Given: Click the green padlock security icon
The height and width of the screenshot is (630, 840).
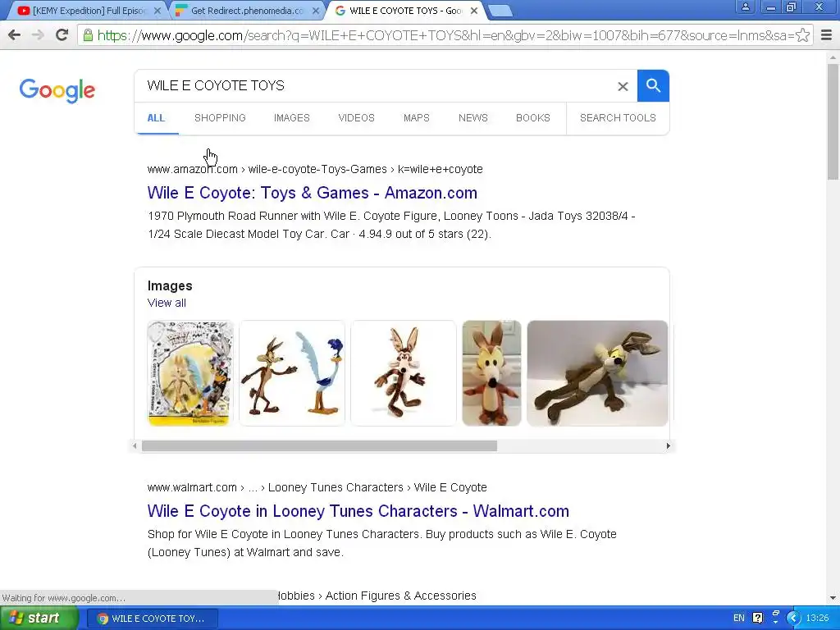Looking at the screenshot, I should [88, 35].
